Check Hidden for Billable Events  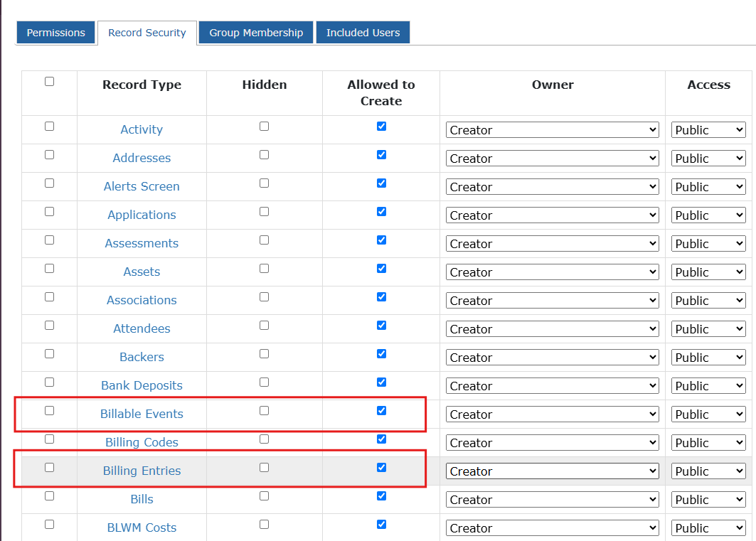(x=265, y=410)
